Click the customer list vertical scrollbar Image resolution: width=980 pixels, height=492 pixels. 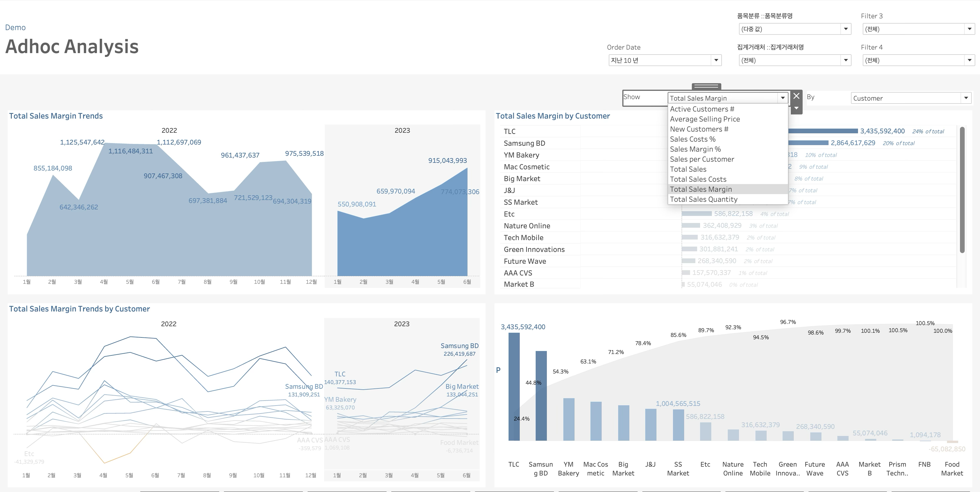pyautogui.click(x=962, y=191)
